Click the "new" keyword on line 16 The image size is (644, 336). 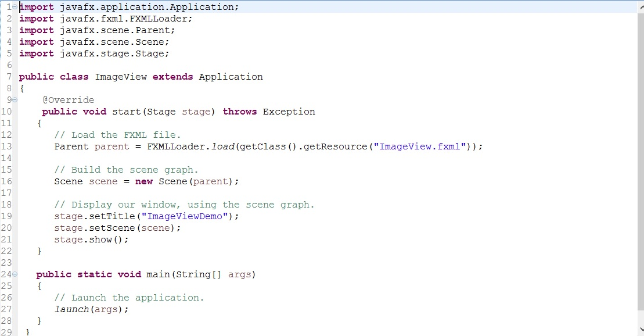[144, 181]
